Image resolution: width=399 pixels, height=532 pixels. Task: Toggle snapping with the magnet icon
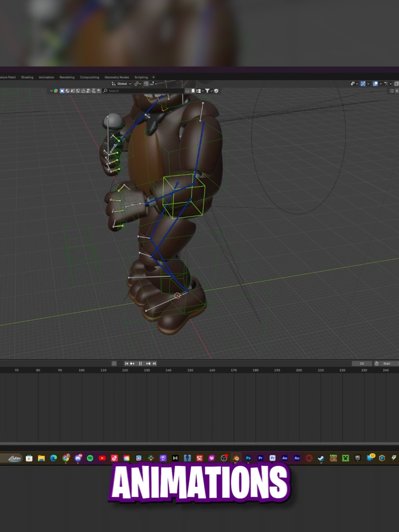[146, 84]
